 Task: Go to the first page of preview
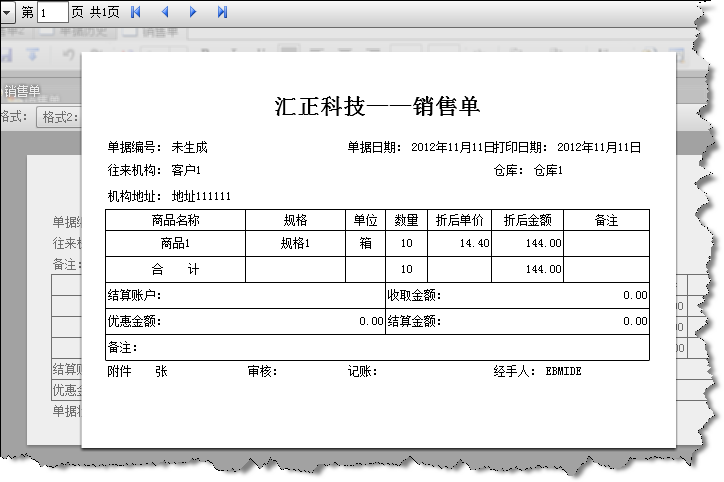point(136,12)
